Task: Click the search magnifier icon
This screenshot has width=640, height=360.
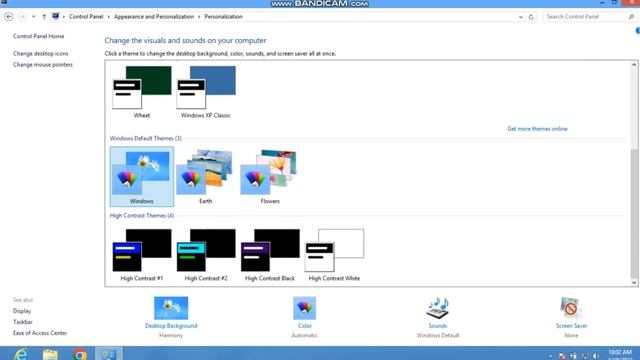Action: pyautogui.click(x=631, y=17)
